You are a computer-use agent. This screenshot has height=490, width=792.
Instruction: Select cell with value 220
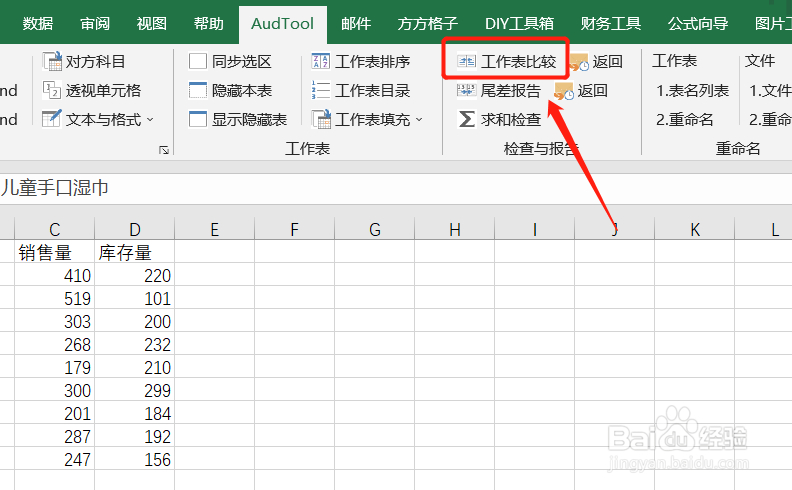pos(134,275)
